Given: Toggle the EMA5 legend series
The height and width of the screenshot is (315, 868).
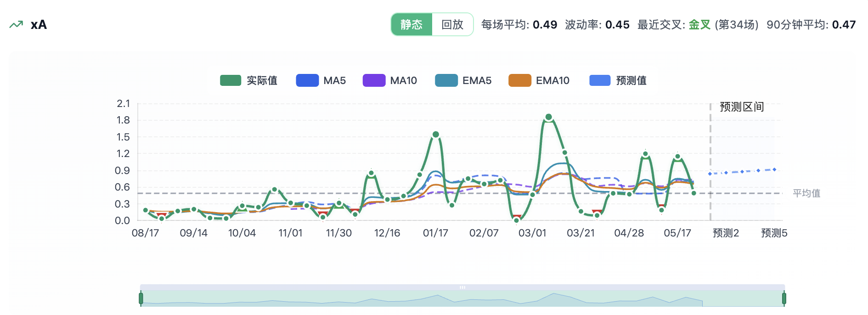Looking at the screenshot, I should 463,80.
